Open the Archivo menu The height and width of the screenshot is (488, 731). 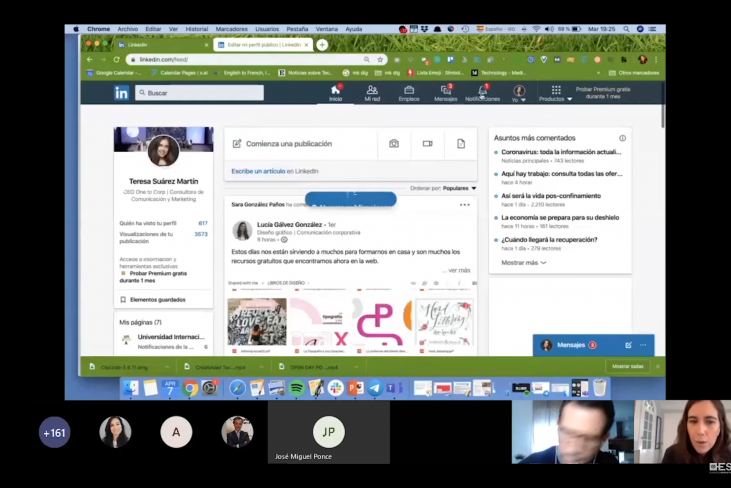tap(128, 29)
